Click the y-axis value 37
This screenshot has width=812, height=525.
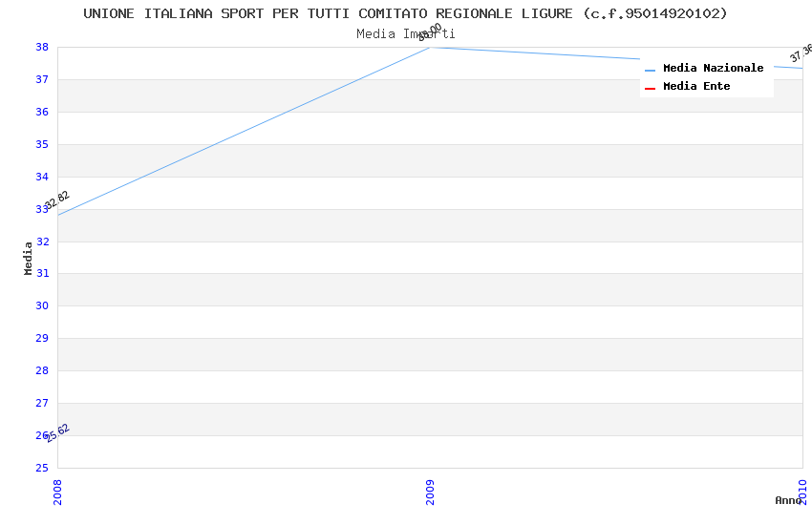(42, 79)
